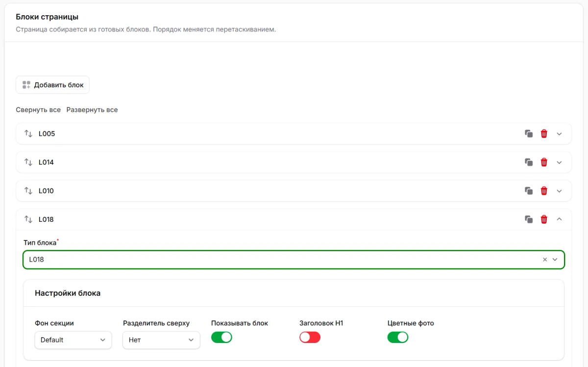Viewport: 588px width, 367px height.
Task: Click the reorder arrows icon for block L018
Action: click(28, 219)
